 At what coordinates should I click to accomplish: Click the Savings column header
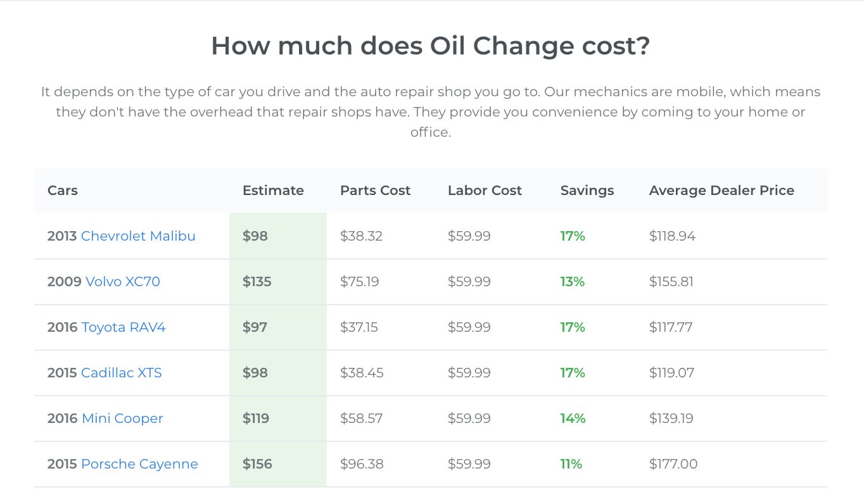tap(587, 191)
